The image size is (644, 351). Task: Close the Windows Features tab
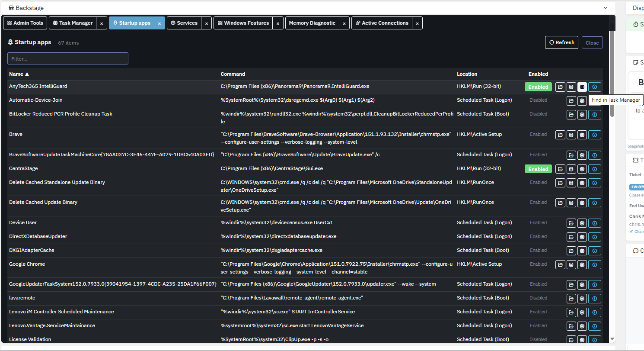tap(278, 23)
